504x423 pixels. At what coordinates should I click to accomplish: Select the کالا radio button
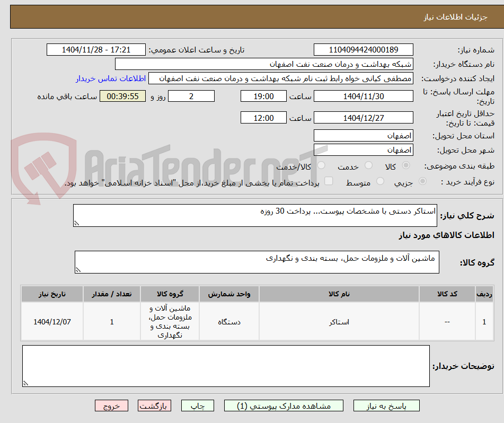tap(406, 165)
